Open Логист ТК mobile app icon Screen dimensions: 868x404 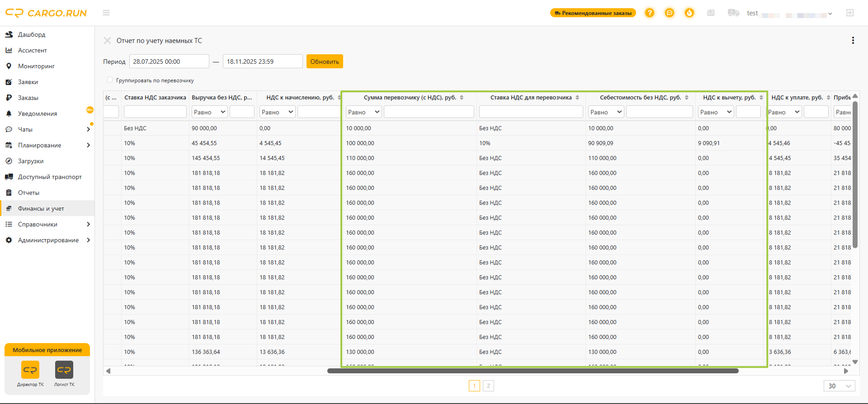[64, 370]
